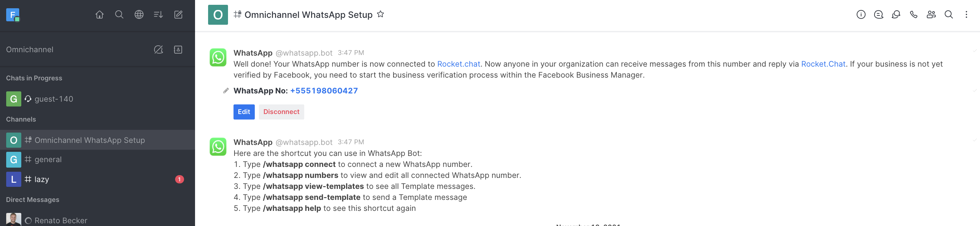
Task: Show room members icon
Action: 931,15
